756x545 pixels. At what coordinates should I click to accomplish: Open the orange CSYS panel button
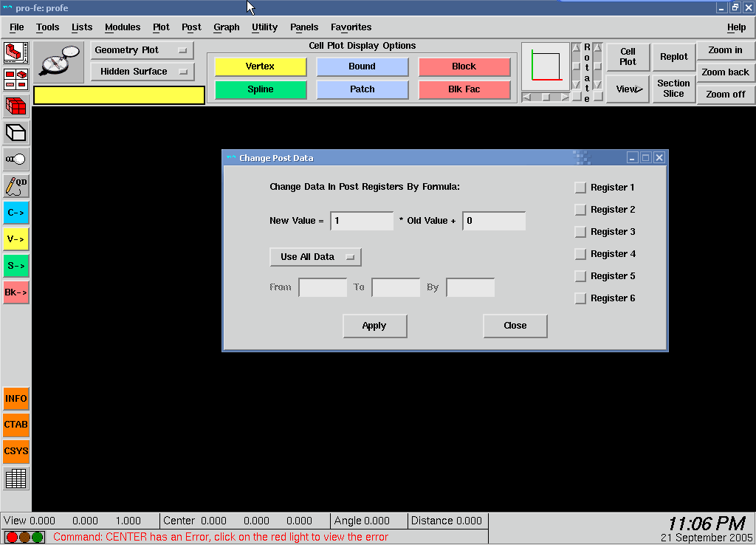pyautogui.click(x=16, y=451)
